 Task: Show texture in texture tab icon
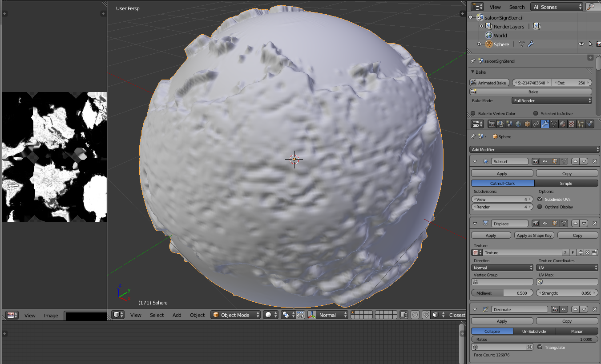tap(594, 252)
